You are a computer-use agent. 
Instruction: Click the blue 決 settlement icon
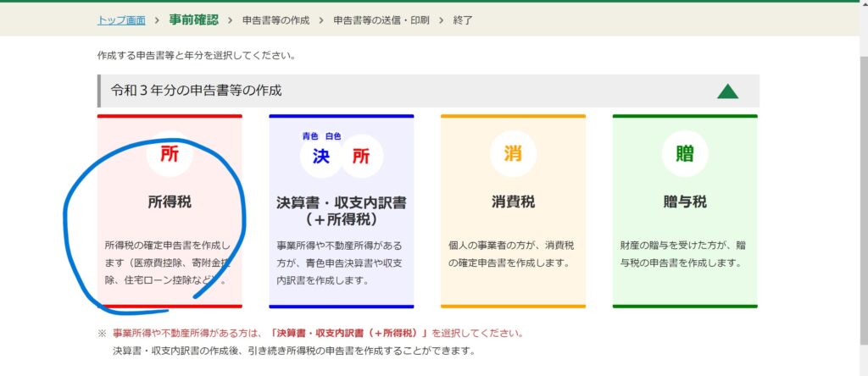tap(321, 157)
